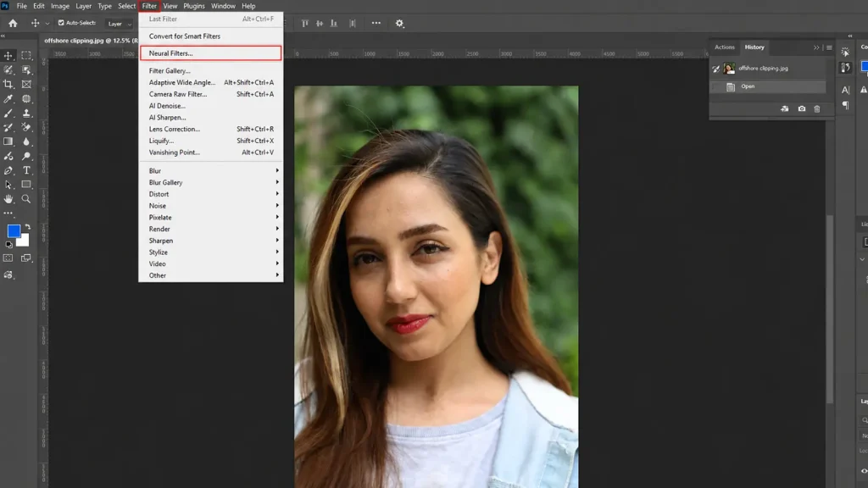The width and height of the screenshot is (868, 488).
Task: Select the Hand tool
Action: (x=8, y=198)
